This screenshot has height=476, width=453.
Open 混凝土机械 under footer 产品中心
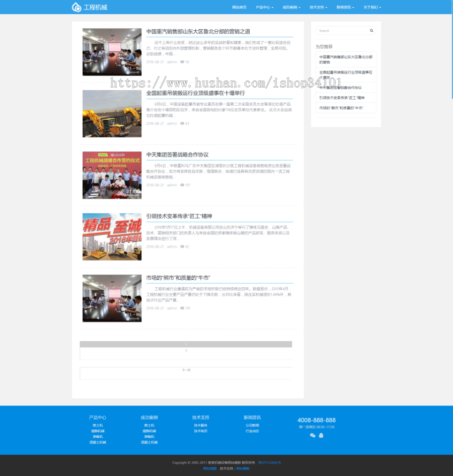coord(98,443)
